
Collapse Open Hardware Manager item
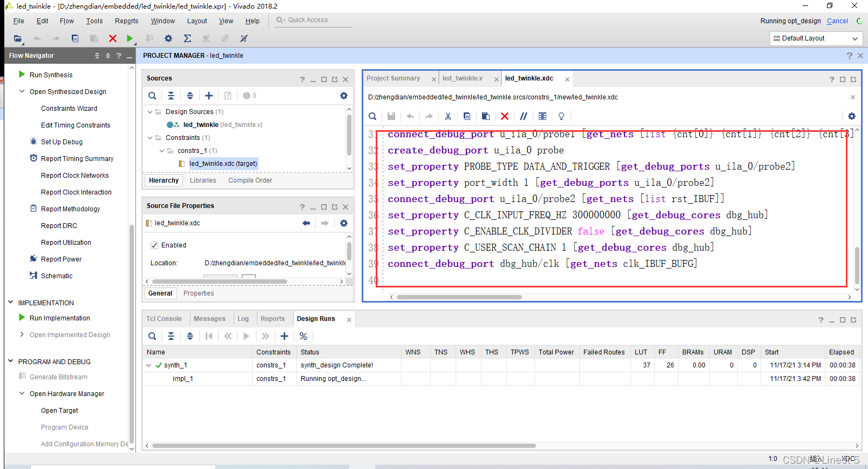pos(22,393)
